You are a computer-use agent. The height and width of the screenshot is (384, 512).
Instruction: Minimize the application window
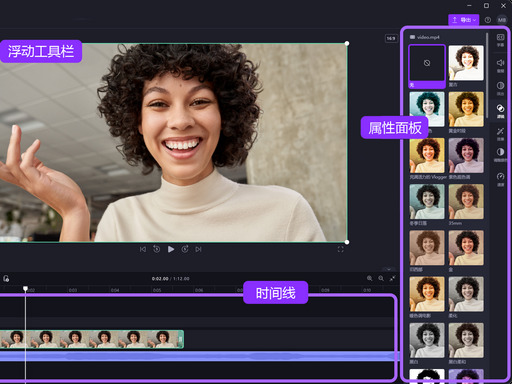469,5
